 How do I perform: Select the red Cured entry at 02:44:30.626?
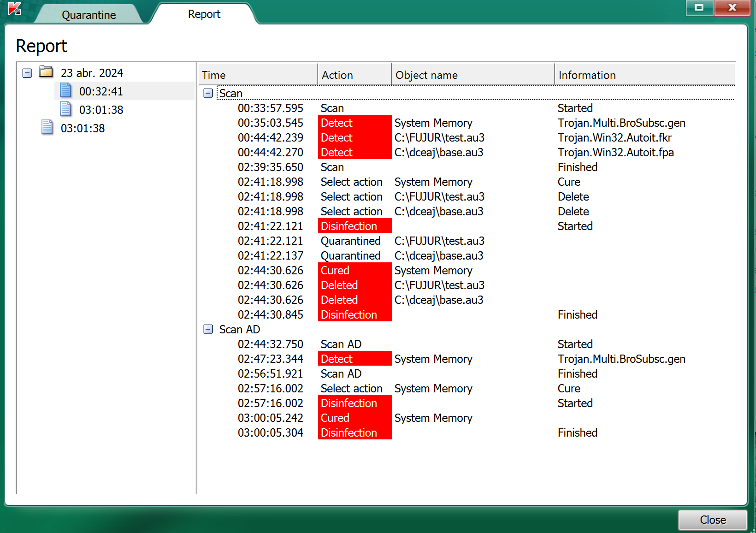pos(354,270)
